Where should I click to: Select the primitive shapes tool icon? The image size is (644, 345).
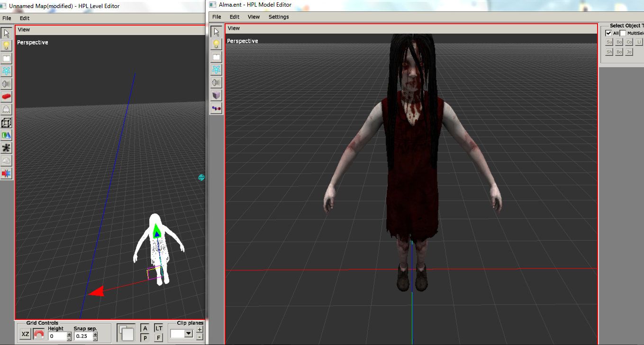click(x=7, y=135)
